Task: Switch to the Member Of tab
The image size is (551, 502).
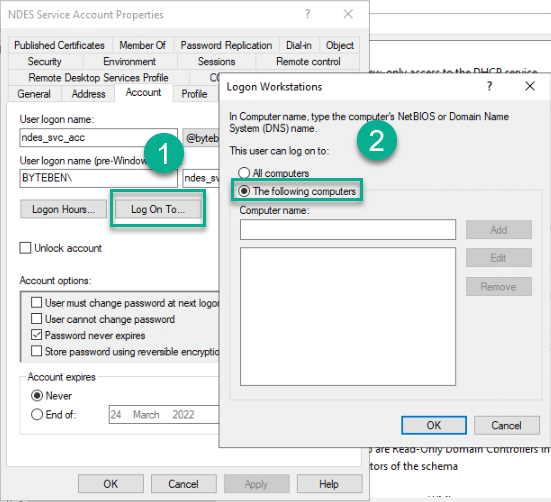Action: click(x=142, y=45)
